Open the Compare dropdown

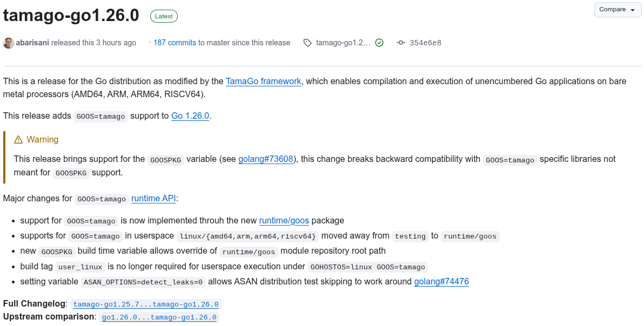(618, 10)
